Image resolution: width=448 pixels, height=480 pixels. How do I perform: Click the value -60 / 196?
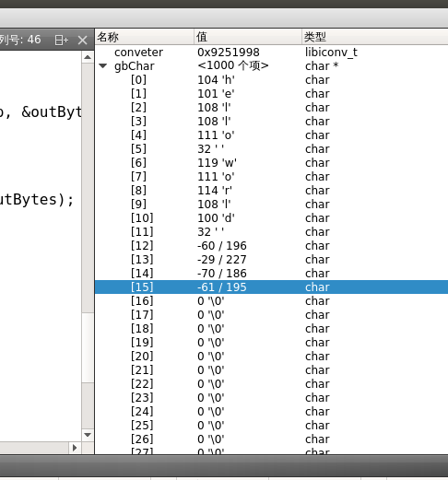coord(222,246)
